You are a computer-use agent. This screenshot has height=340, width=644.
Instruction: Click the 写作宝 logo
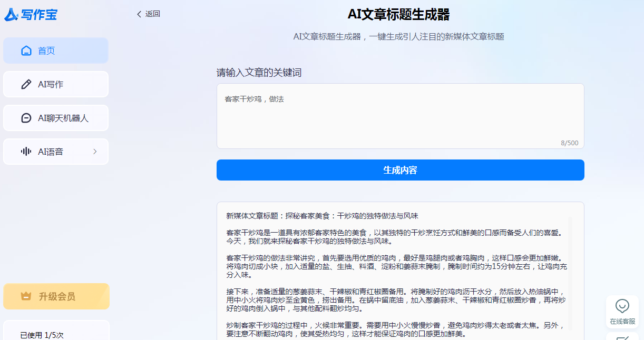(31, 15)
